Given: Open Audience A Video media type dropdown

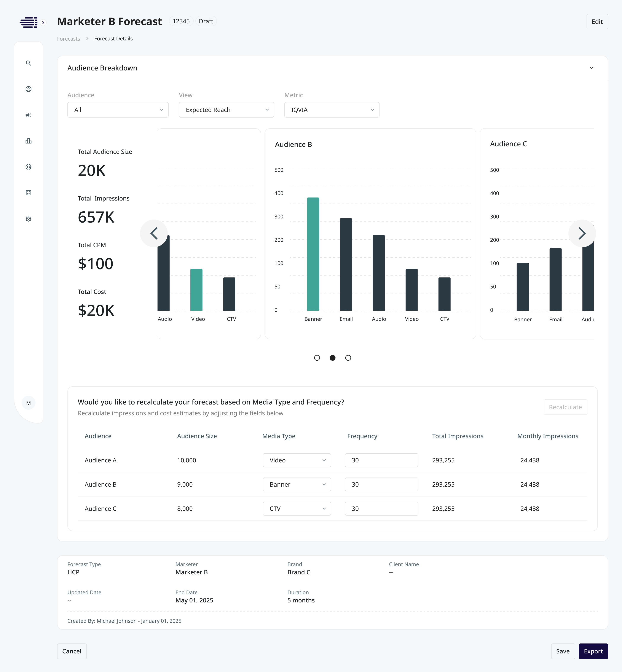Looking at the screenshot, I should pos(297,460).
